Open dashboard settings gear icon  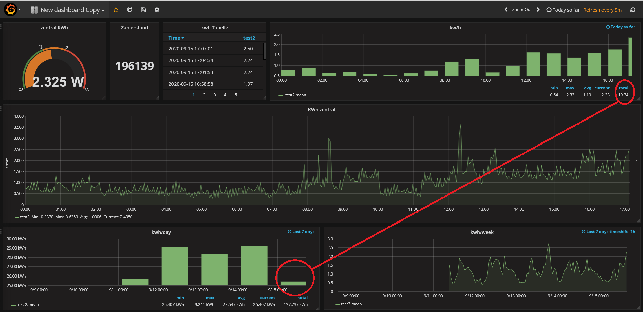157,10
